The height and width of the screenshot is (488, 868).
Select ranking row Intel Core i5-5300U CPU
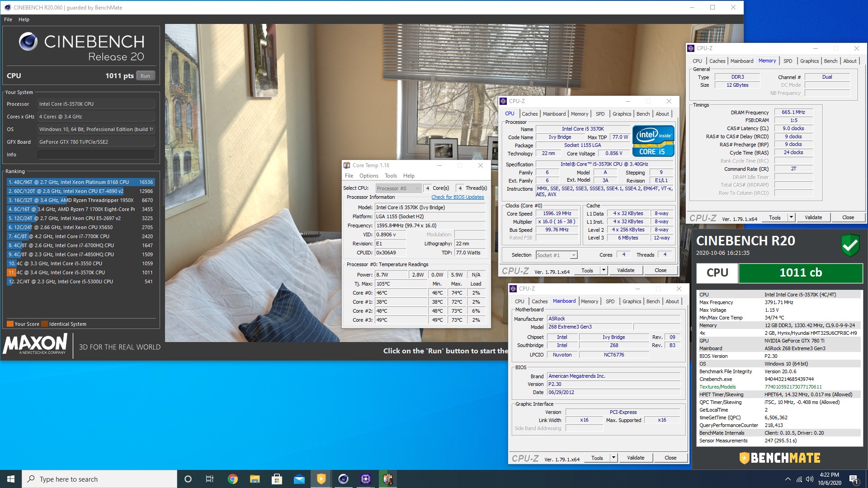tap(80, 282)
